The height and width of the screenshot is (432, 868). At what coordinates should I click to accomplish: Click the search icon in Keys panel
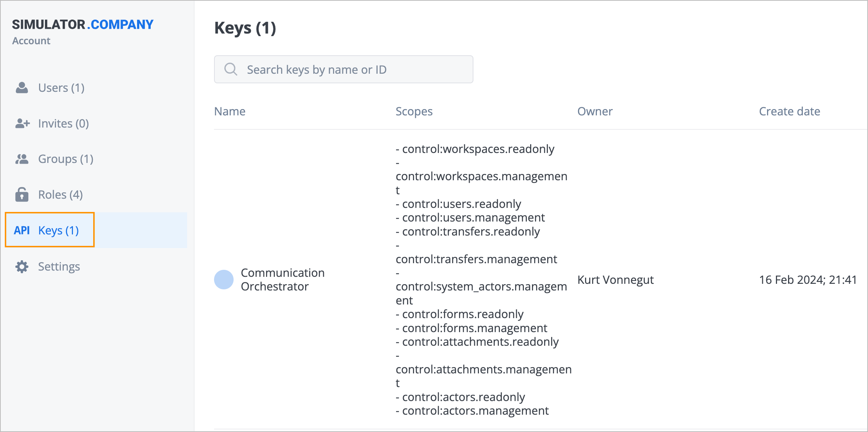click(x=230, y=69)
